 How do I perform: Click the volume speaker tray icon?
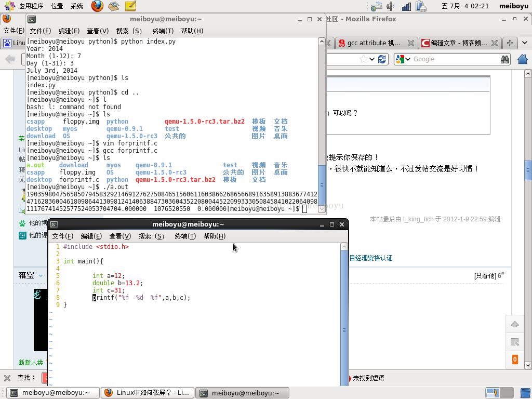391,6
